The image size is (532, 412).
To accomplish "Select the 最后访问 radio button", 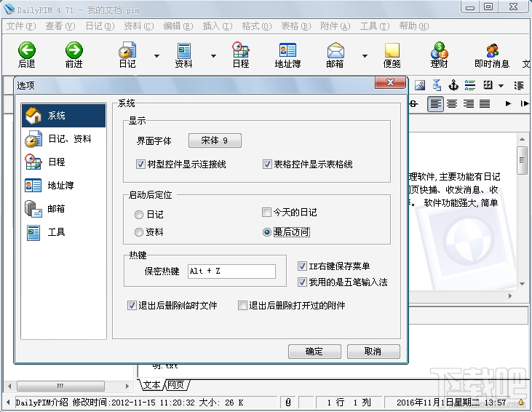I will (267, 232).
